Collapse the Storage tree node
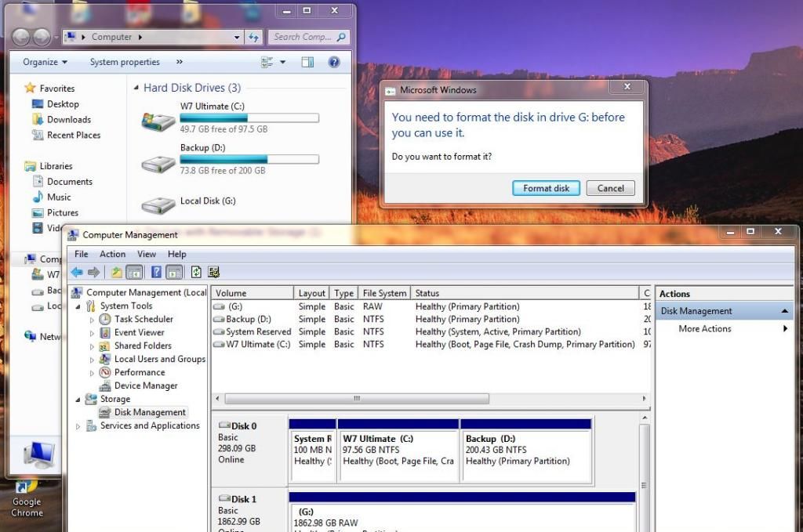This screenshot has height=532, width=803. tap(78, 400)
